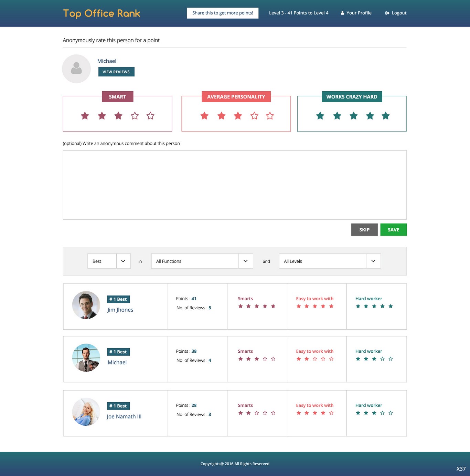Click the logout arrow icon
This screenshot has width=470, height=476.
387,13
